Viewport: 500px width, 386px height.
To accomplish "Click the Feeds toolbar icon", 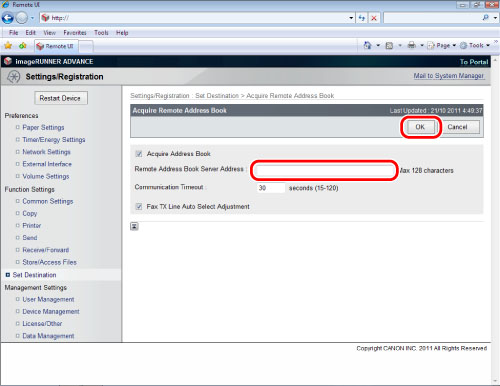I will (389, 45).
